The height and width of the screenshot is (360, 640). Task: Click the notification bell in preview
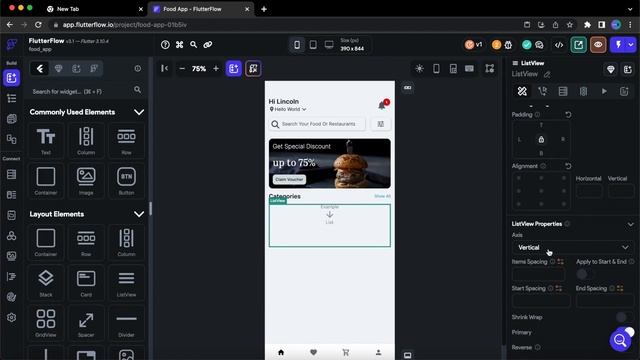coord(382,105)
